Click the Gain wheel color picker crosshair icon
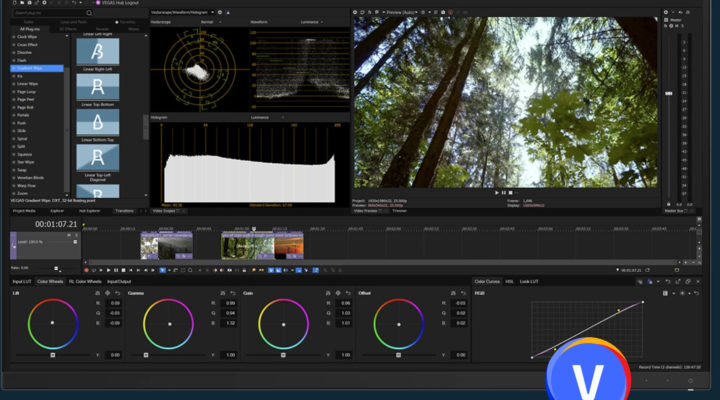The width and height of the screenshot is (720, 400). click(338, 293)
